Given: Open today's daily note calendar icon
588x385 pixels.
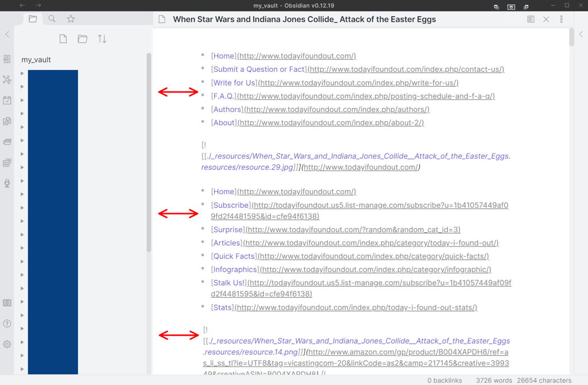Looking at the screenshot, I should point(7,100).
